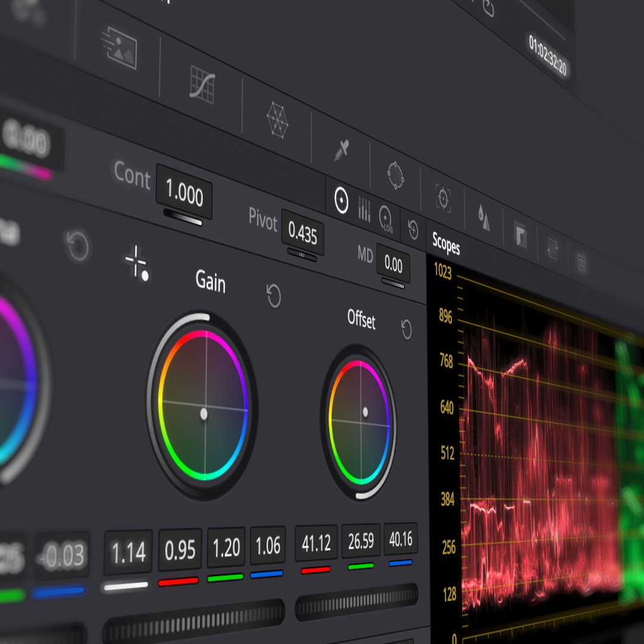Click the Offset label
The height and width of the screenshot is (644, 644).
pos(361,318)
